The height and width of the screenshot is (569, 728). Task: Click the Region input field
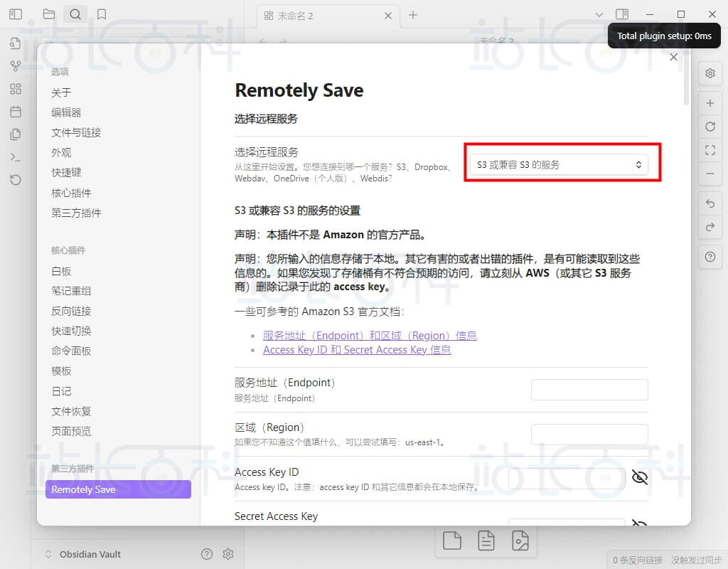589,435
